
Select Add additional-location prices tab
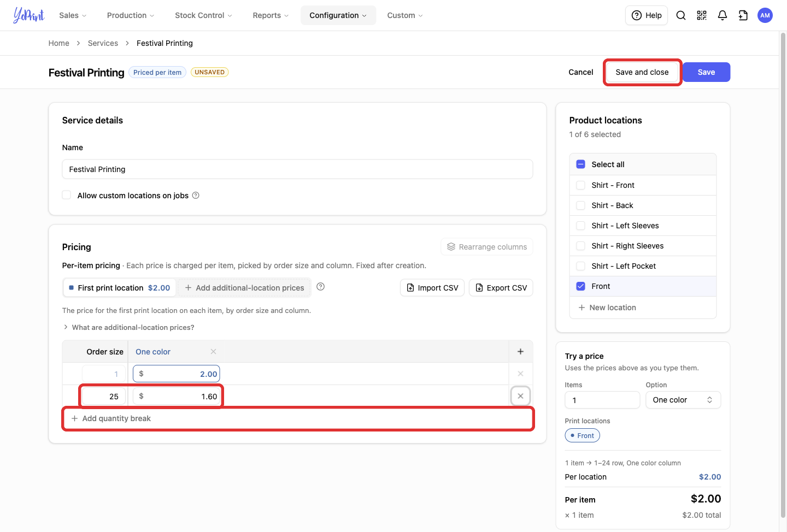[244, 288]
